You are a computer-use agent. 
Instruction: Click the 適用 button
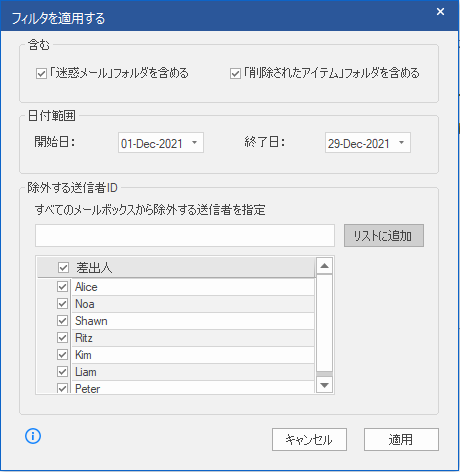click(401, 440)
